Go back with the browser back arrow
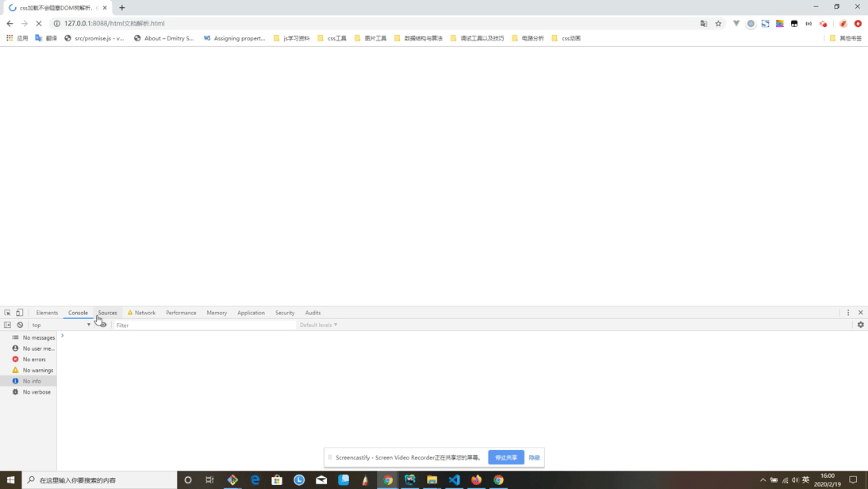 coord(10,23)
